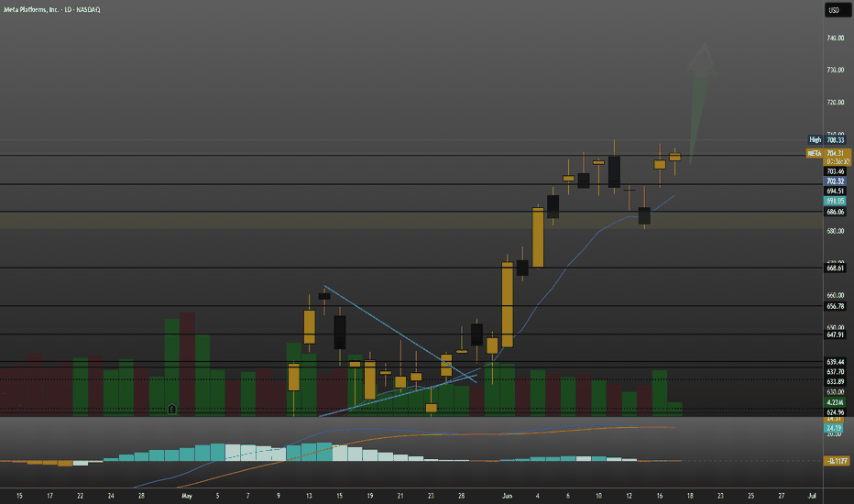Click the 656.78 price level label
The width and height of the screenshot is (854, 504).
(x=836, y=306)
